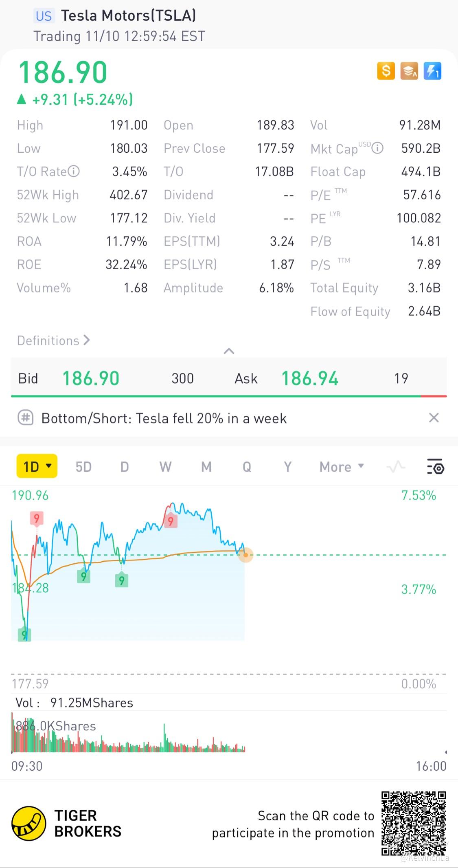Tap the blue lightning bolt icon
Viewport: 458px width, 868px height.
(x=432, y=71)
